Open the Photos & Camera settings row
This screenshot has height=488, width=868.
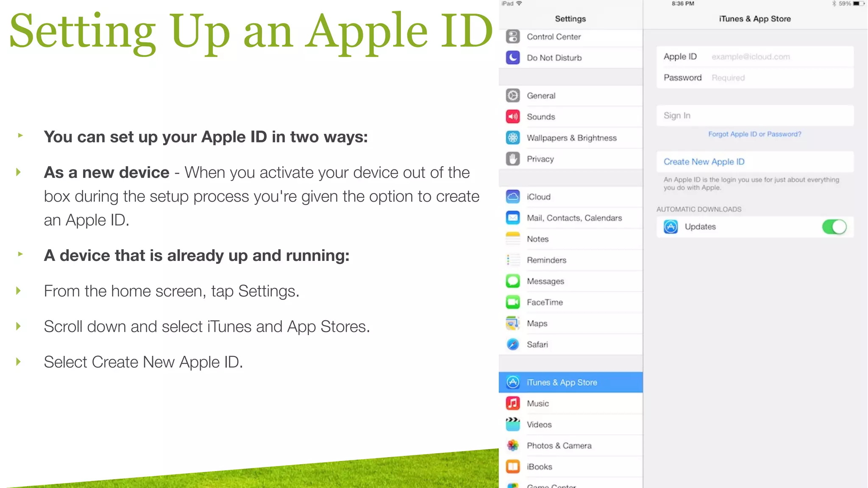point(571,445)
